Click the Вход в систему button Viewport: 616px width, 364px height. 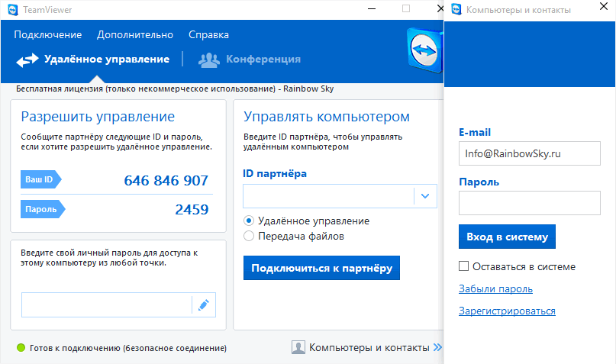pyautogui.click(x=507, y=237)
